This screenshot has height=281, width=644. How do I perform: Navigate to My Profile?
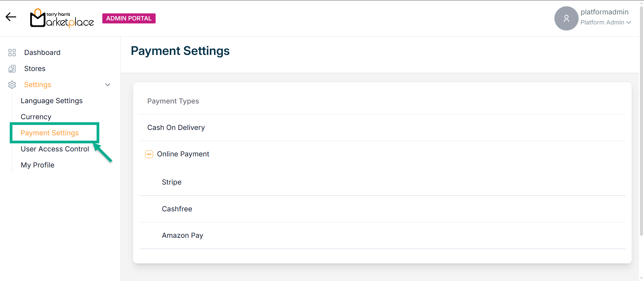(38, 165)
